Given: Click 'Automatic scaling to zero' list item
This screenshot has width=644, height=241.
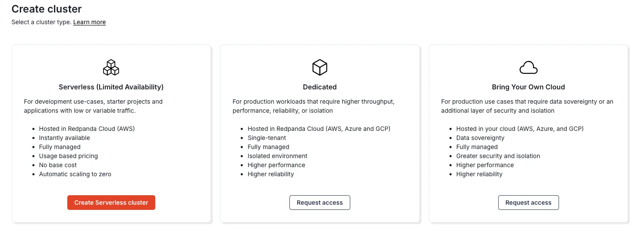Looking at the screenshot, I should [75, 174].
